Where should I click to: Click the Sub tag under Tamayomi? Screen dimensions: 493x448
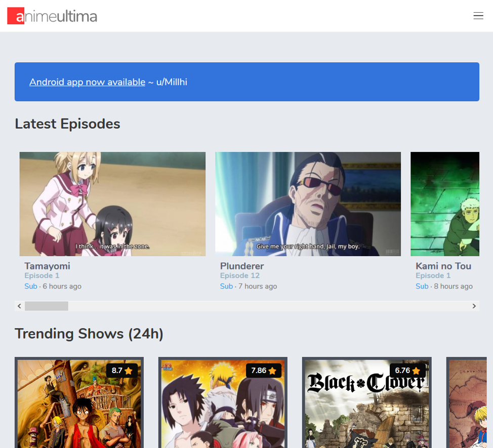pos(30,287)
